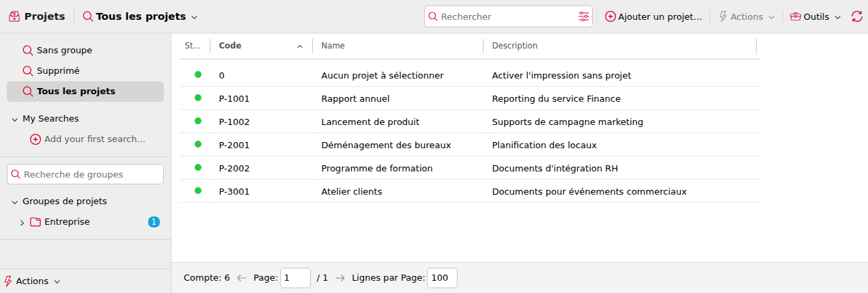Click Documents d'intégration RH description
The image size is (868, 293).
point(555,168)
